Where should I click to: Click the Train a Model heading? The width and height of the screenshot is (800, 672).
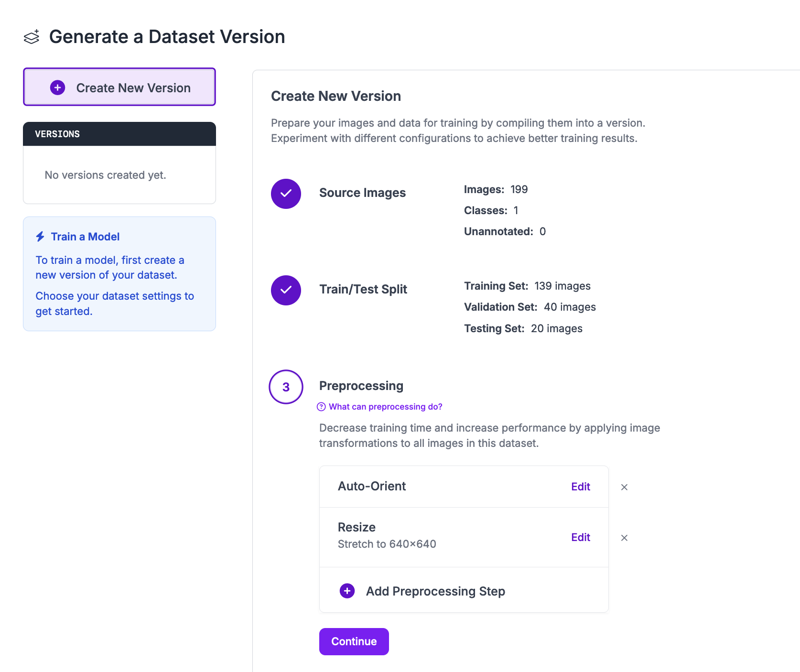click(85, 237)
